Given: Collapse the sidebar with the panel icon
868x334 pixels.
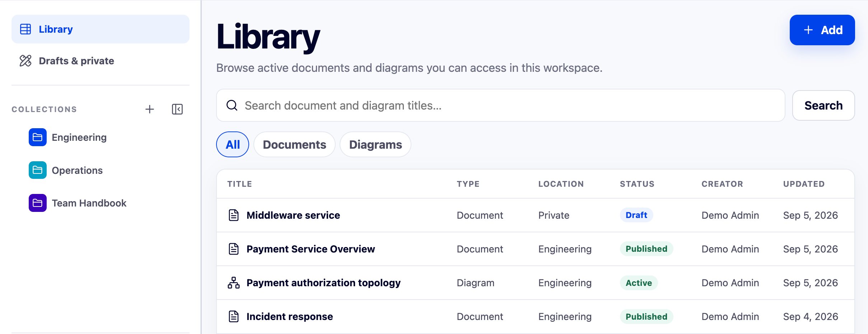Looking at the screenshot, I should [x=177, y=109].
